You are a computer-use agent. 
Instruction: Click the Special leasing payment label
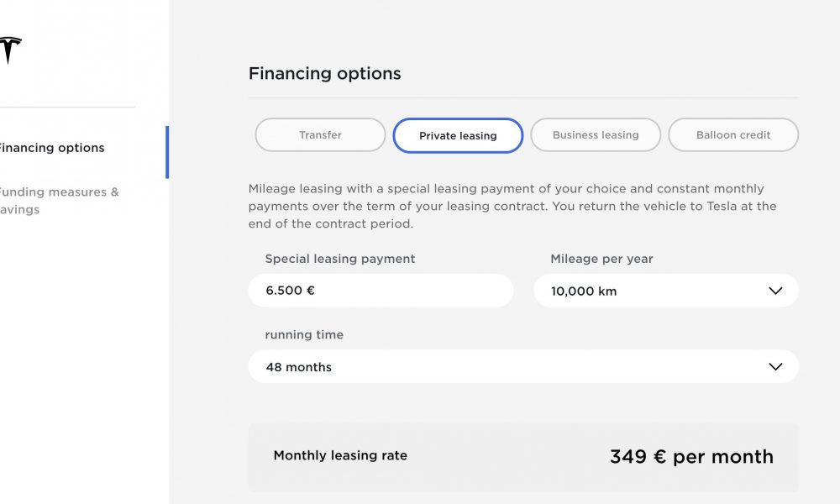[x=339, y=259]
